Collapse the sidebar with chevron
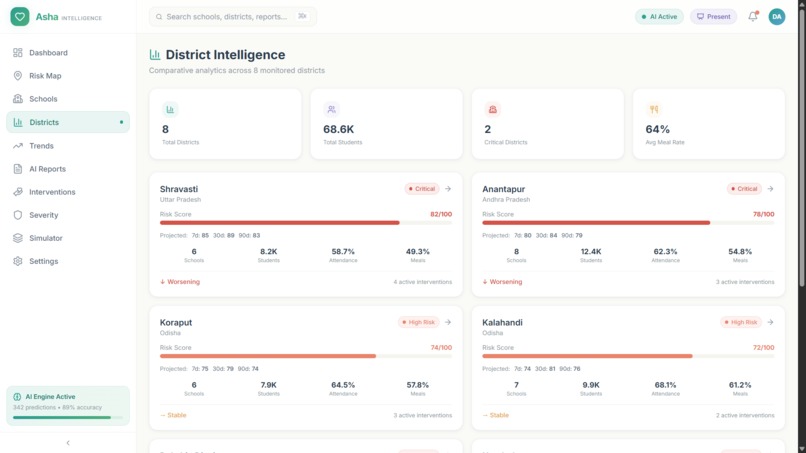 pyautogui.click(x=68, y=443)
